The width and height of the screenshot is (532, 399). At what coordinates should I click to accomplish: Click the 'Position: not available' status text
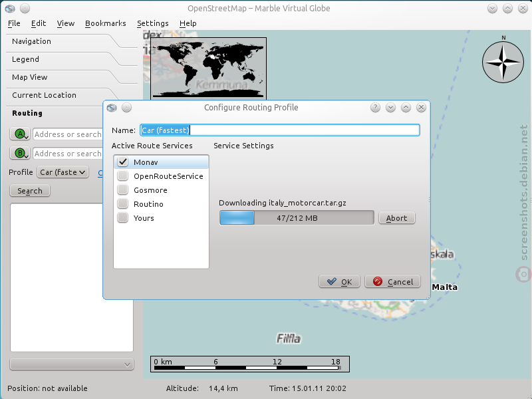47,388
